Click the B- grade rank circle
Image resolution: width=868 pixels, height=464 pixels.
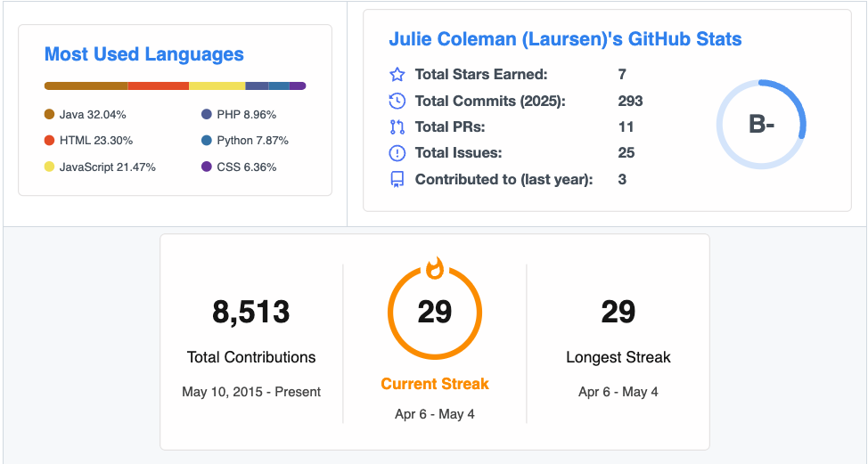point(761,125)
